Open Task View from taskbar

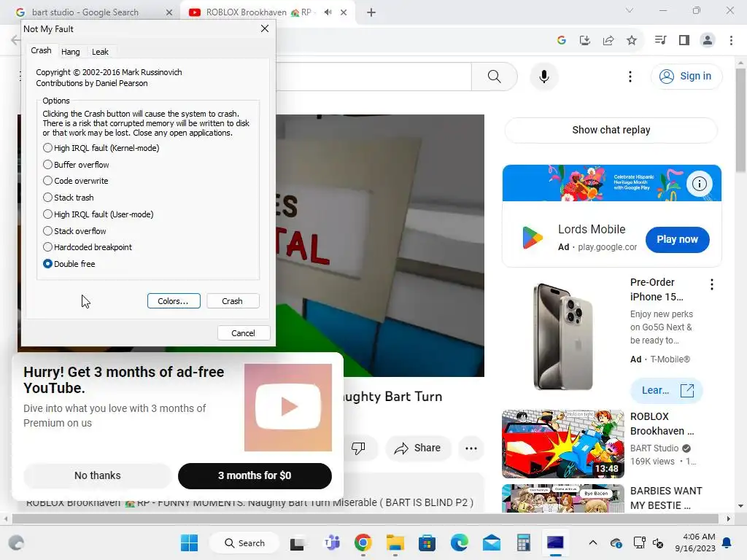tap(298, 542)
